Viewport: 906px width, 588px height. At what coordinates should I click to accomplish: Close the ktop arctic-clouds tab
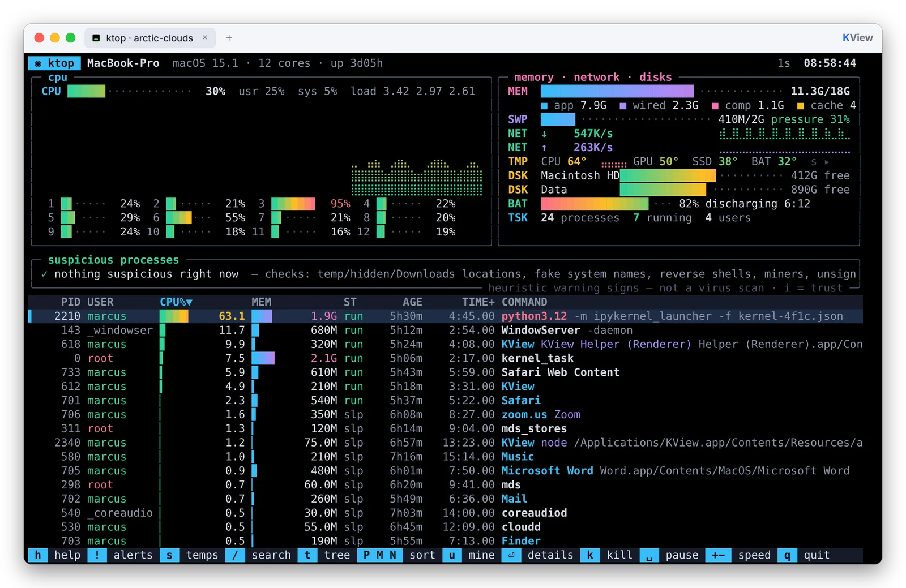tap(205, 37)
